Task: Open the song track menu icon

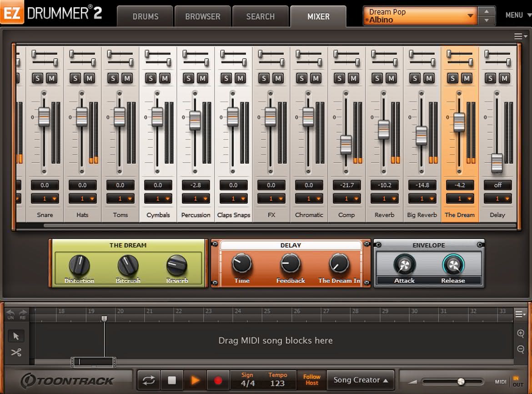Action: click(520, 314)
